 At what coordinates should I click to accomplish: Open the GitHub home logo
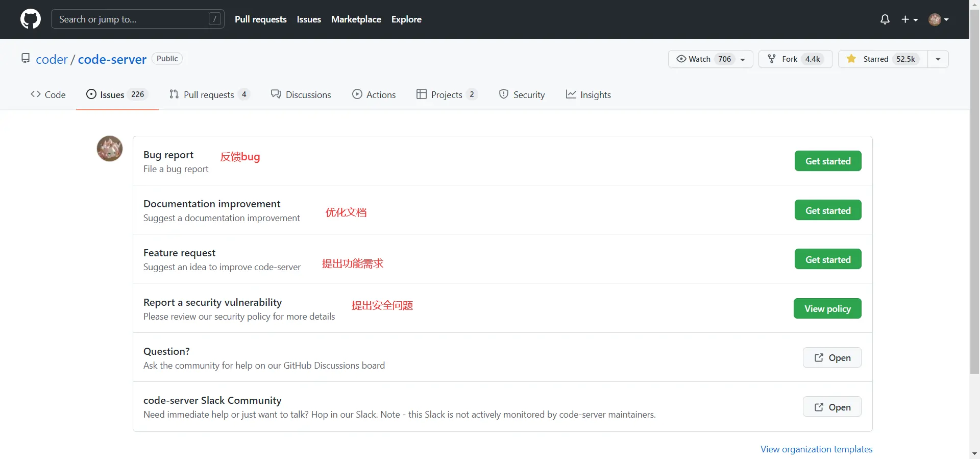(x=31, y=19)
